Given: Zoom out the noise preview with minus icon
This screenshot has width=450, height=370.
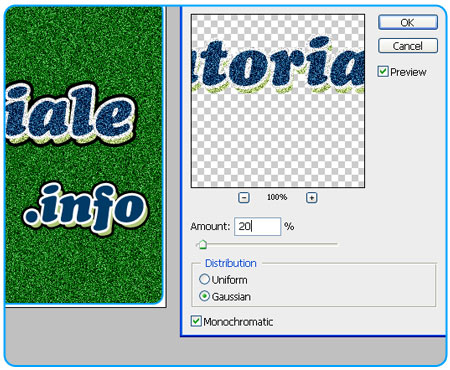Looking at the screenshot, I should coord(244,198).
